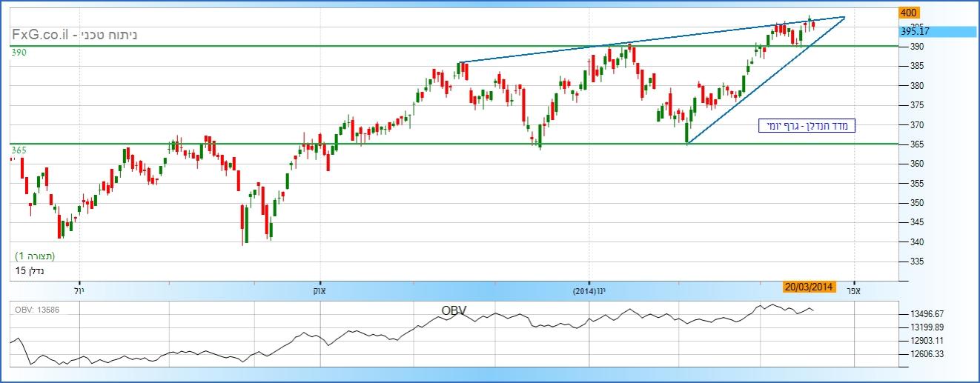Select the מדד הנדלן - גרף יומי text box
The image size is (980, 383).
(x=807, y=126)
